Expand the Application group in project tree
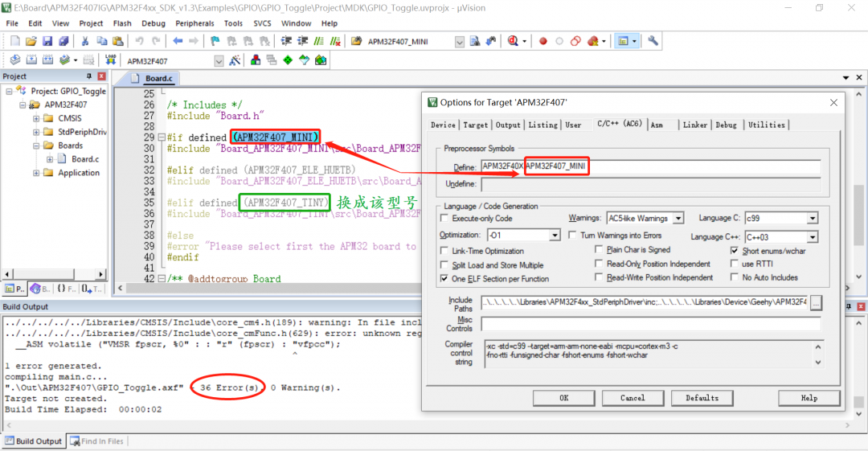The height and width of the screenshot is (451, 868). tap(36, 172)
